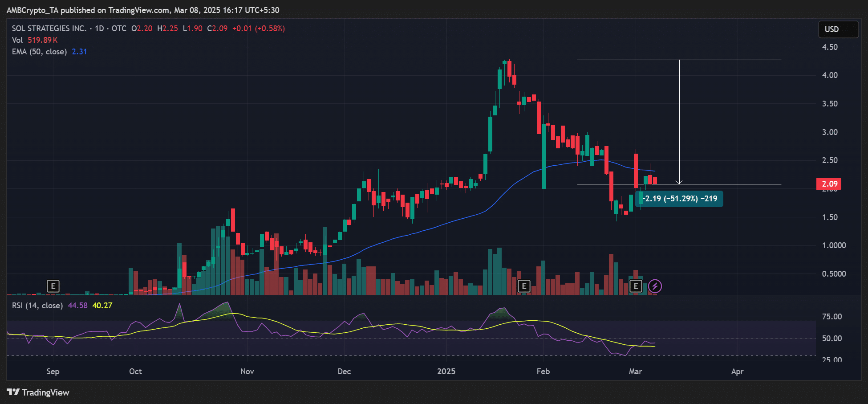Click the red 2.09 current price label

pos(829,184)
